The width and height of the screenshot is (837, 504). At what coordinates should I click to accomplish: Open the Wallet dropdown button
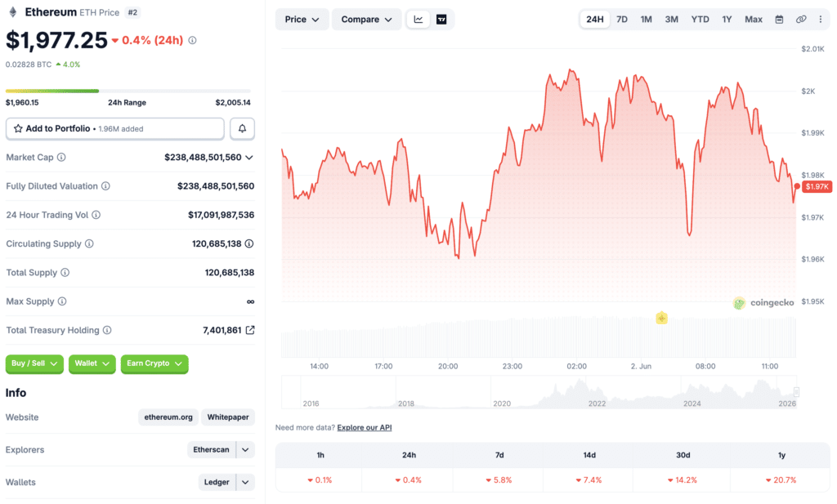(92, 364)
